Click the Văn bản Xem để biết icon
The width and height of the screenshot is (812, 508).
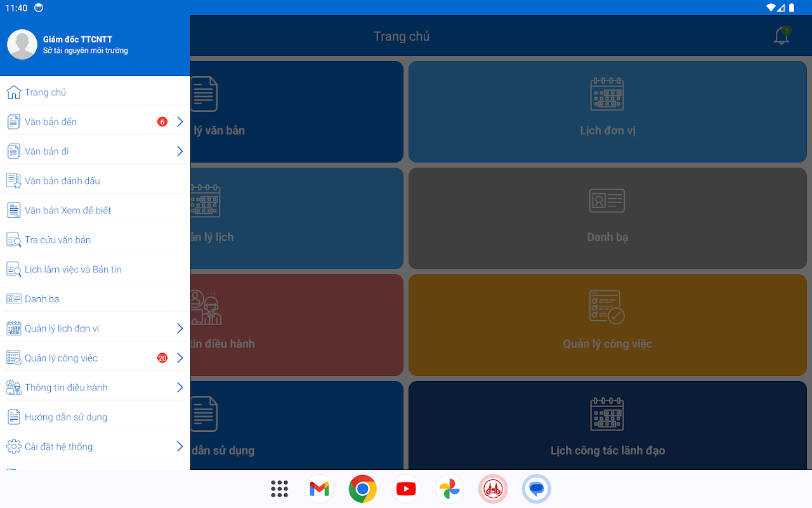pos(14,210)
